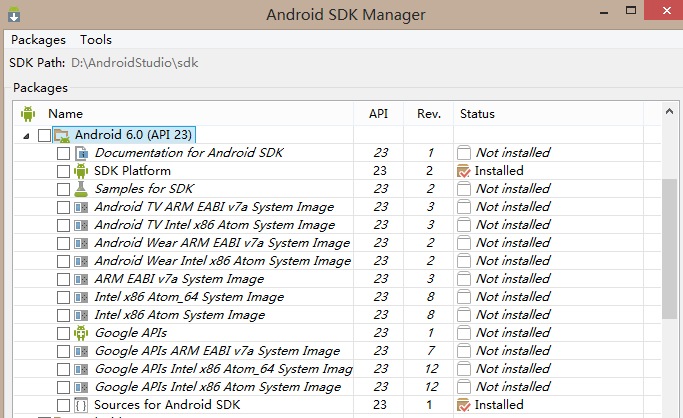Click Sources for Android SDK installed status icon

pos(464,405)
